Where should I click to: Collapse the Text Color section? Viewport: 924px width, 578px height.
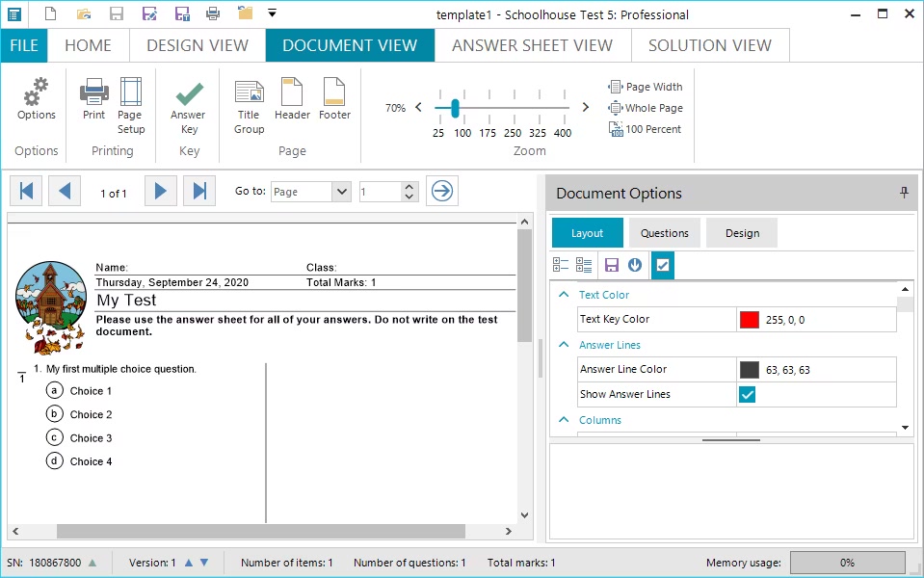565,295
